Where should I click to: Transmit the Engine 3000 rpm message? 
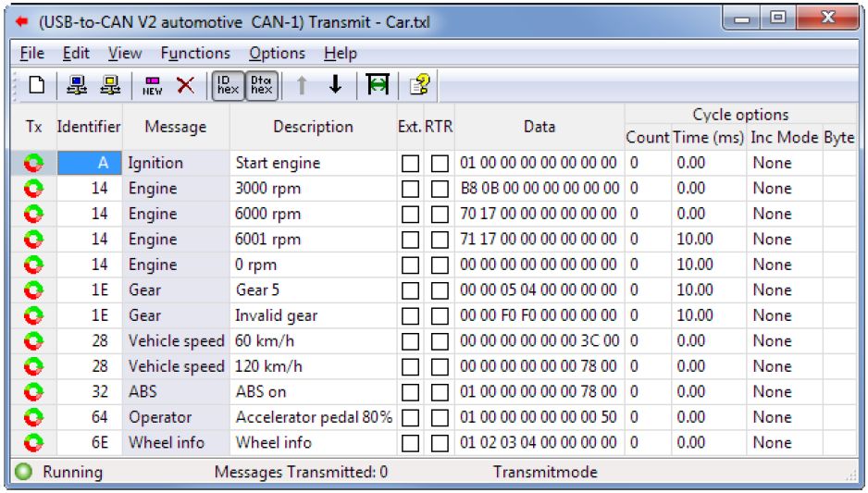(33, 189)
